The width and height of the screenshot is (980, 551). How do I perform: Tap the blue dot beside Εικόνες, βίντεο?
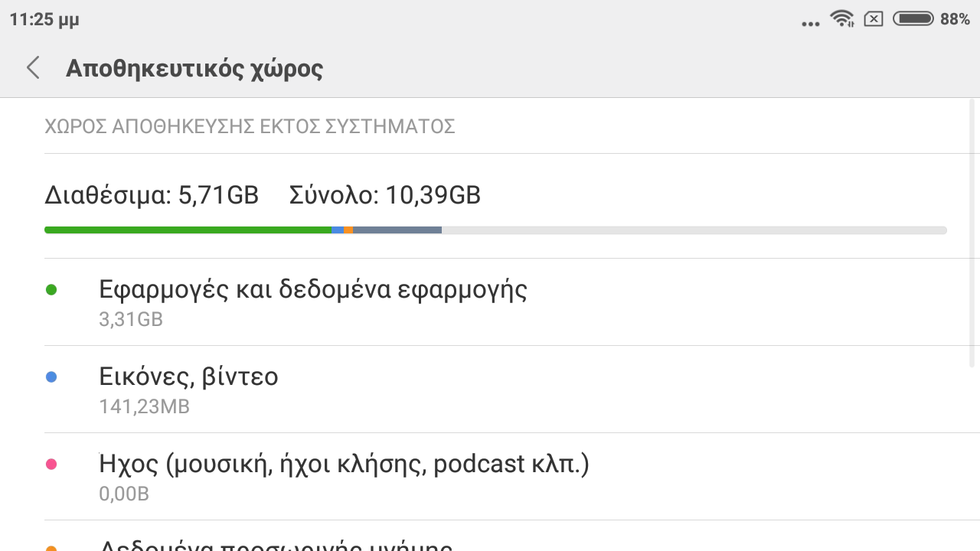(x=51, y=377)
